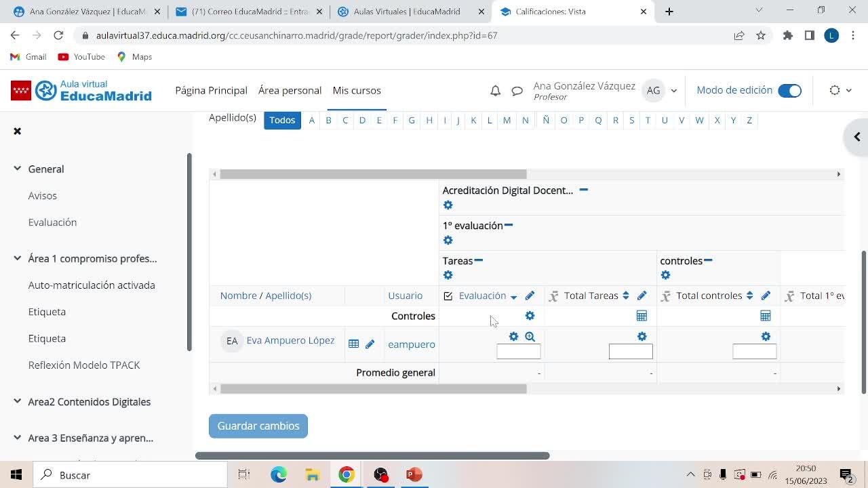Sort by Nombre column link
The image size is (868, 488).
point(239,296)
